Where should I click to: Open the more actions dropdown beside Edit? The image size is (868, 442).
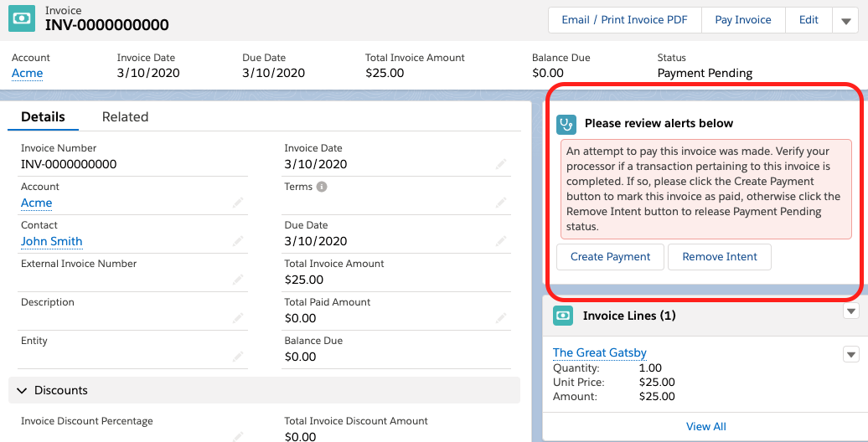[x=845, y=20]
